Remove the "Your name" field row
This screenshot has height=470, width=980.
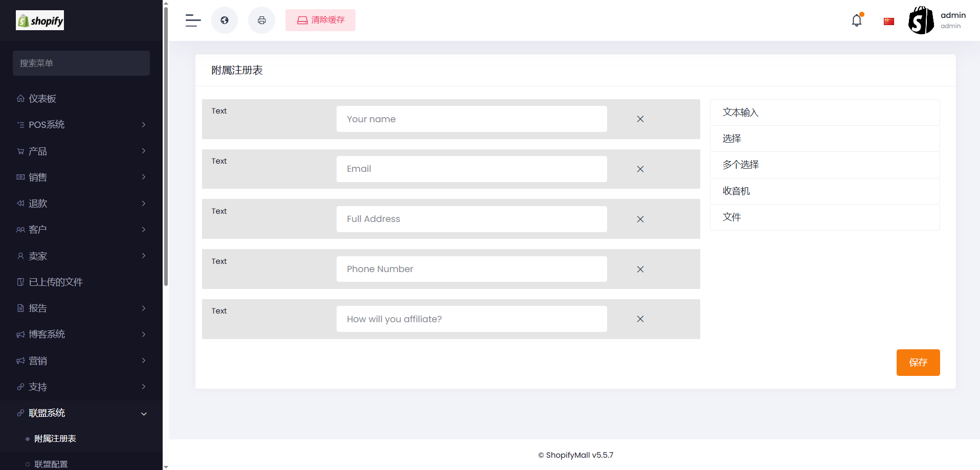640,119
